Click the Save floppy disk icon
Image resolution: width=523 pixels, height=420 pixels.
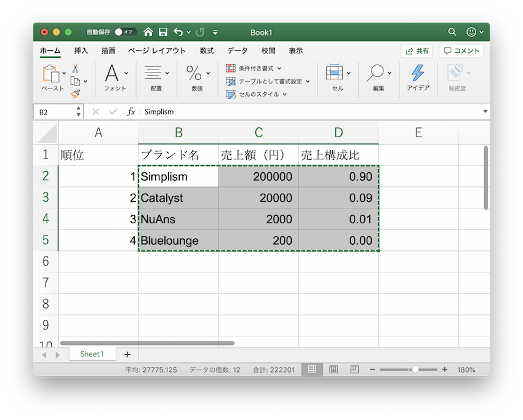click(x=163, y=32)
